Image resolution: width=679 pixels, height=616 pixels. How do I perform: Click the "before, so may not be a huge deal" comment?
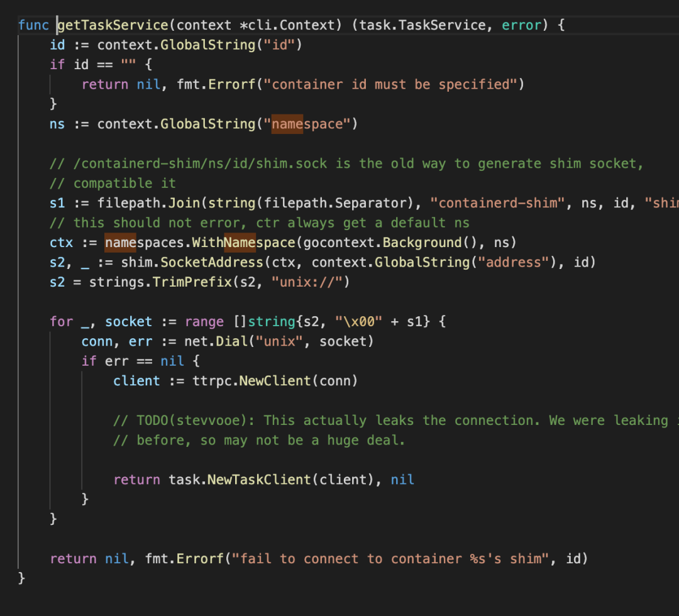pos(259,440)
